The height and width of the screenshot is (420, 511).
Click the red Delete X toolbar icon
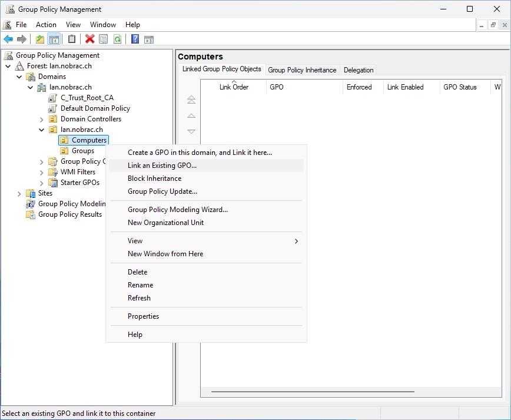pyautogui.click(x=90, y=39)
